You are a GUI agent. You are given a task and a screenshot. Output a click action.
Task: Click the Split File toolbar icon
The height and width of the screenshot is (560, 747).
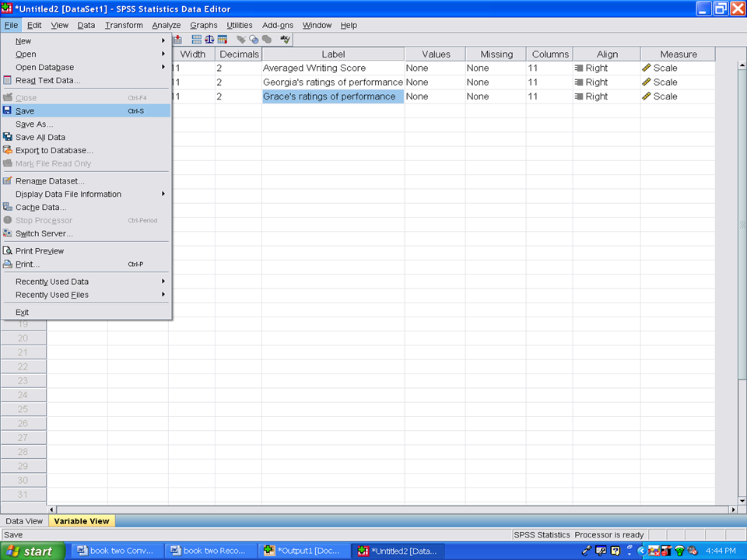[197, 40]
